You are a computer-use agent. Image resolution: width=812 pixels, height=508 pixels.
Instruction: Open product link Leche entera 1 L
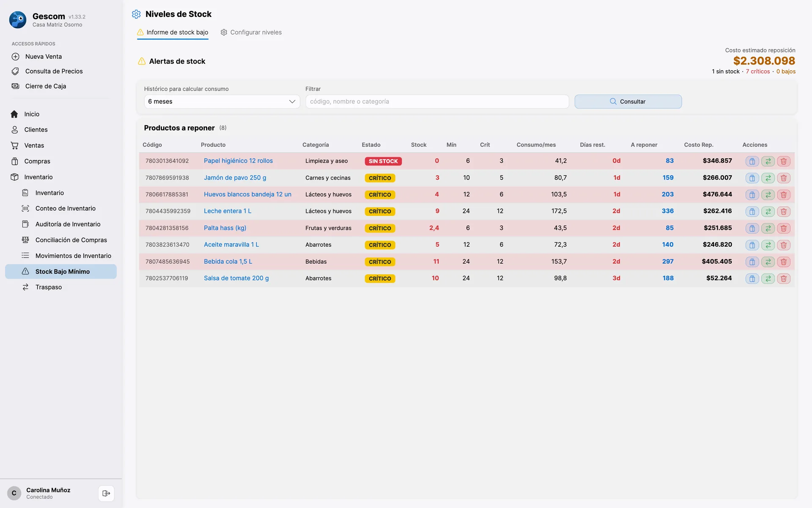tap(228, 211)
